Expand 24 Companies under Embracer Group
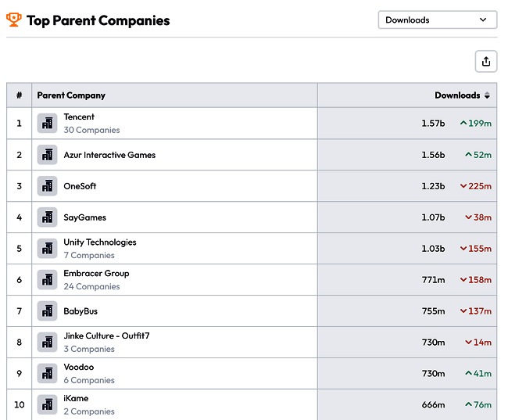This screenshot has height=420, width=508. (x=91, y=286)
